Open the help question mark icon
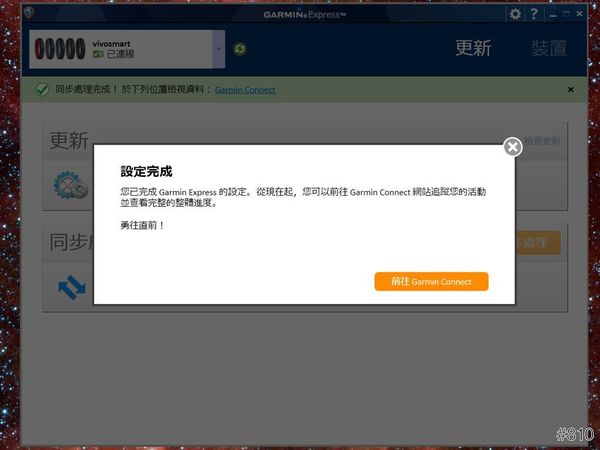Screen dimensions: 600x450 (x=534, y=14)
